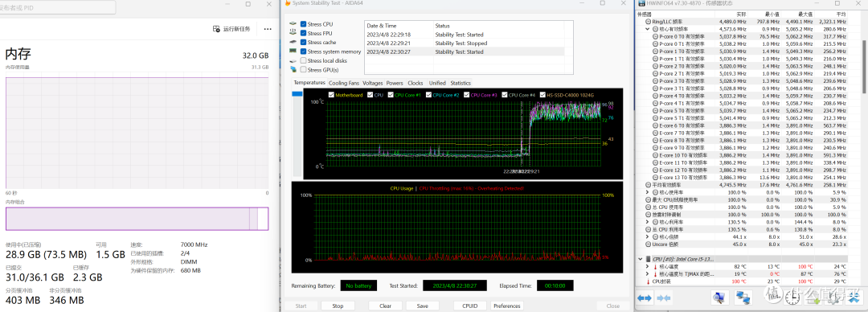Click the collapse-all arrows icon in HWiNFO toolbar
Screen dimensions: 868x312
pos(664,298)
